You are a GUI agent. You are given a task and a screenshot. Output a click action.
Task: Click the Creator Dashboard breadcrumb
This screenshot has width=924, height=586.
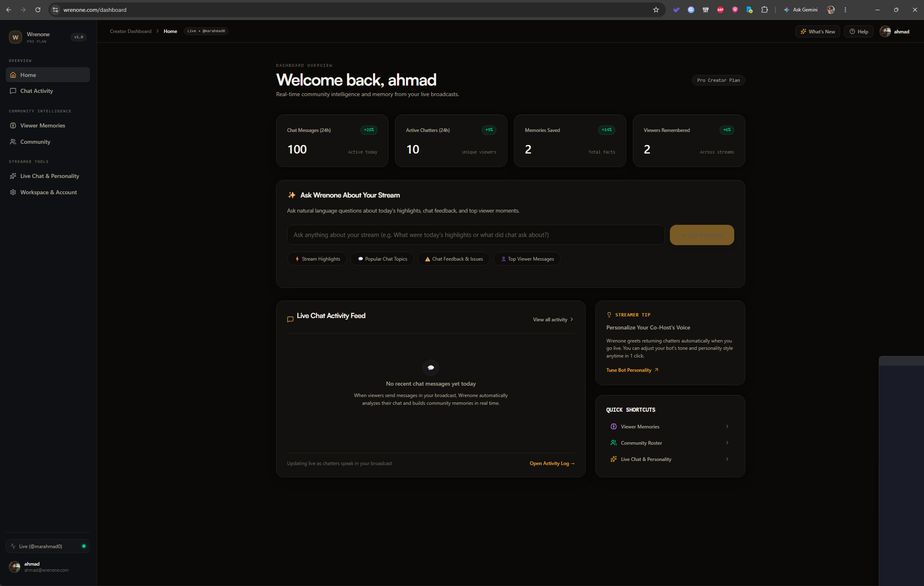pyautogui.click(x=131, y=31)
